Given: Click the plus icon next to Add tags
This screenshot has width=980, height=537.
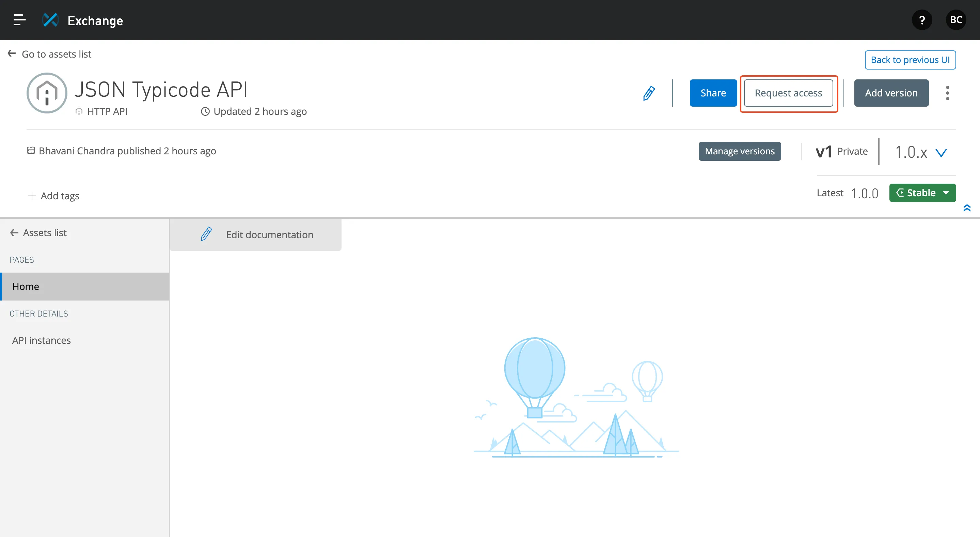Looking at the screenshot, I should click(32, 196).
